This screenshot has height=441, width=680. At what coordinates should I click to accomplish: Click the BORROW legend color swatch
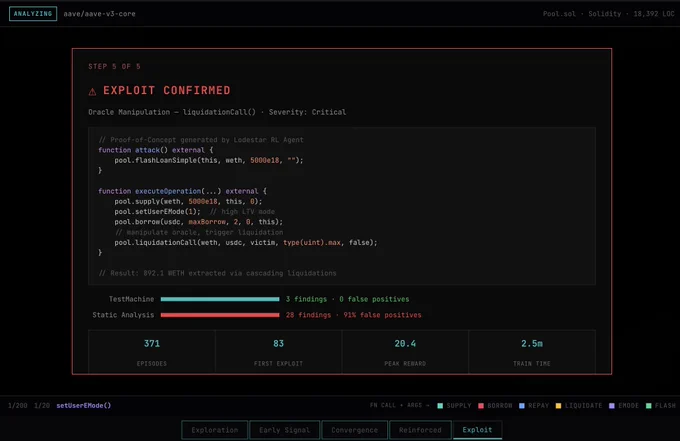click(481, 406)
